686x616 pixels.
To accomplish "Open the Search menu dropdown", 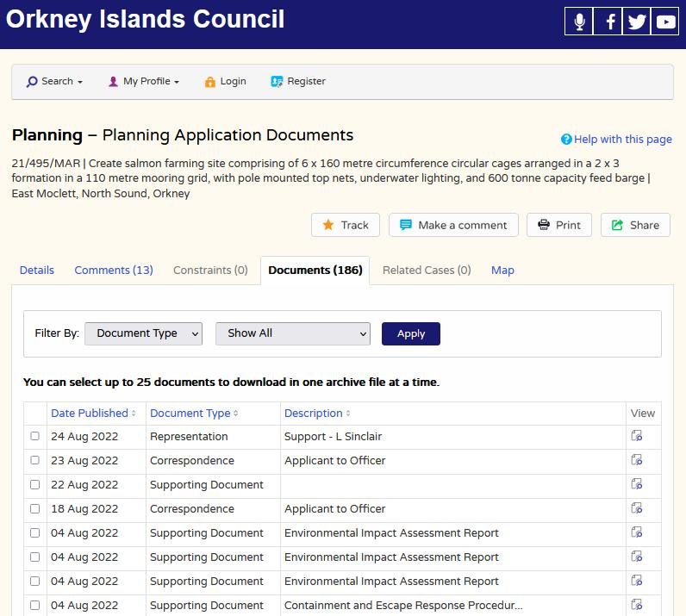I will (55, 82).
